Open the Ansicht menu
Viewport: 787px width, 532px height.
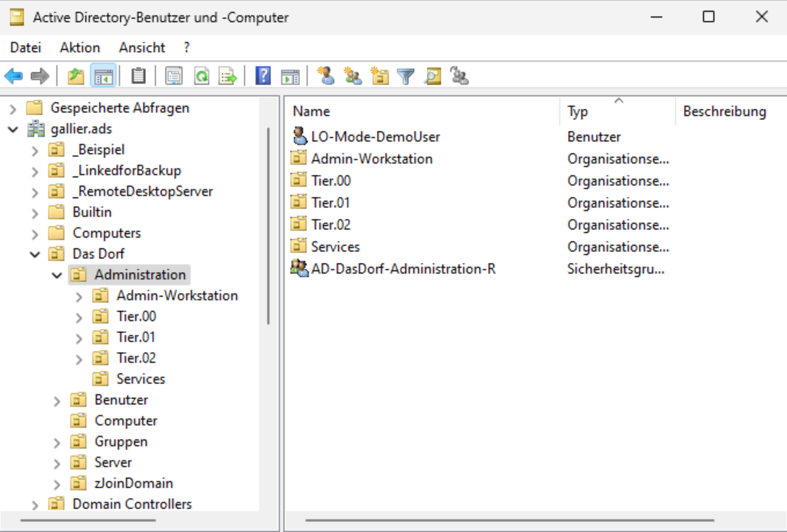click(x=142, y=47)
